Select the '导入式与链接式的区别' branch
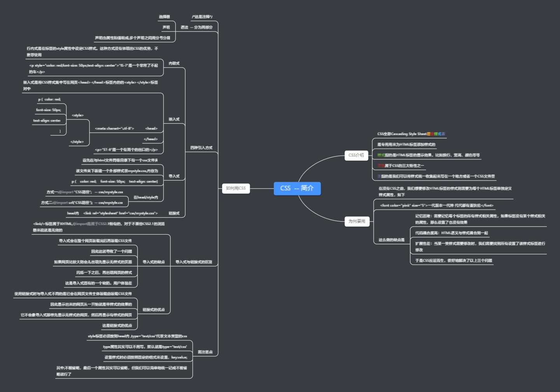Screen dimensions: 560x392 (194, 262)
